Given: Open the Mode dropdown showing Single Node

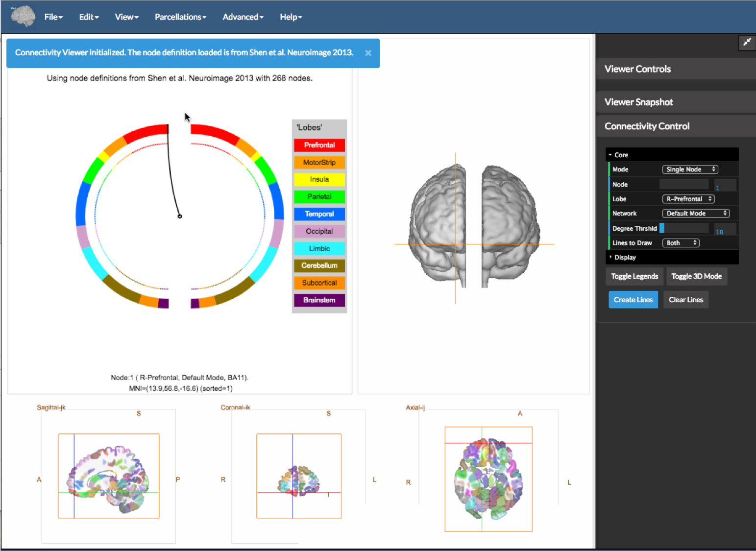Looking at the screenshot, I should point(690,169).
